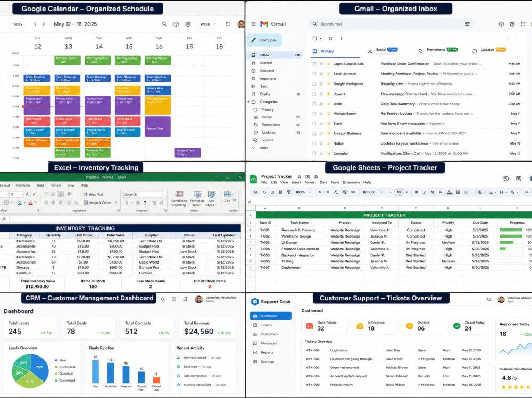Check the Trello email checkbox

314,104
